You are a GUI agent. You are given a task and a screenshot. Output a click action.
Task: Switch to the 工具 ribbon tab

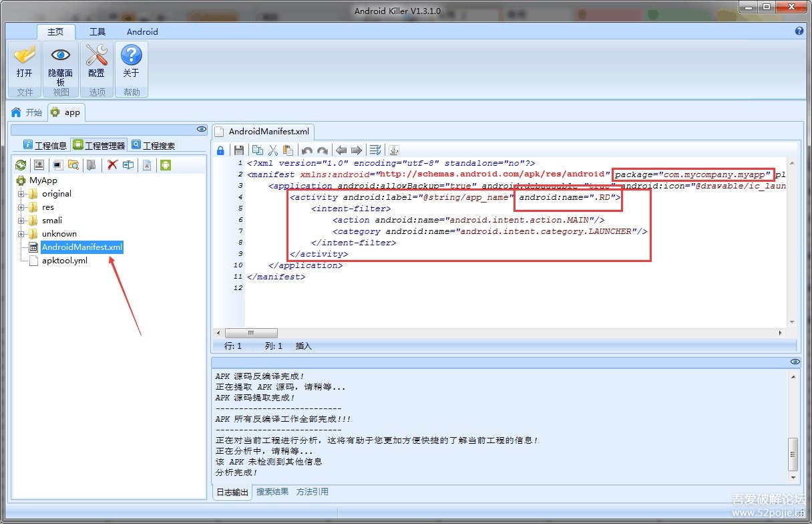pyautogui.click(x=97, y=31)
